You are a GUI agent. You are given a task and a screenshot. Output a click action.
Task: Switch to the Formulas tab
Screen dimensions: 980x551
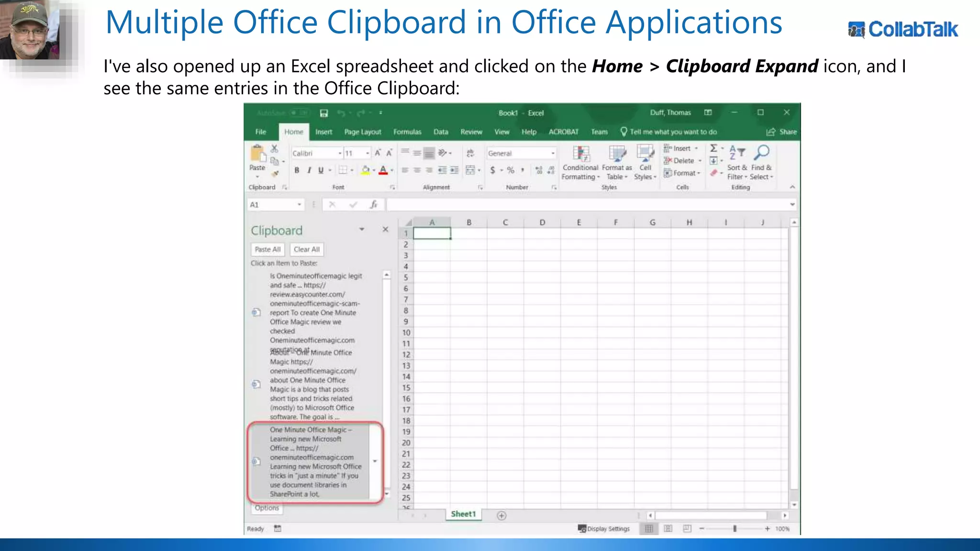point(407,132)
